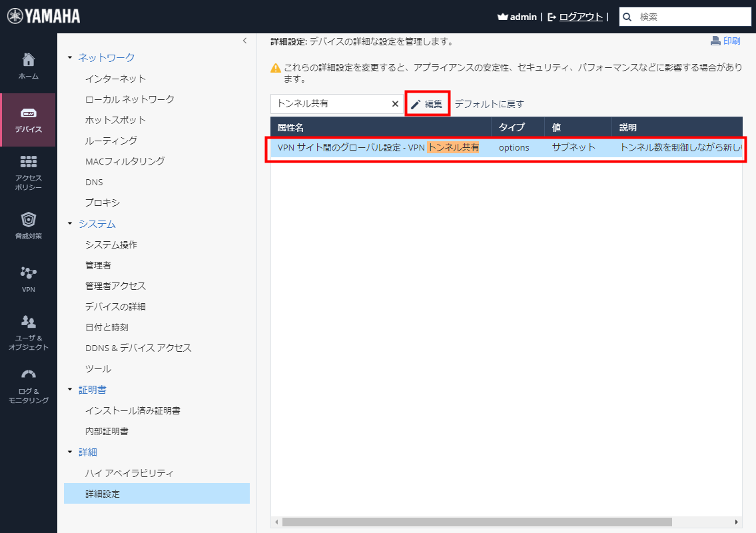Click the search magnifier icon
This screenshot has height=533, width=756.
[627, 16]
